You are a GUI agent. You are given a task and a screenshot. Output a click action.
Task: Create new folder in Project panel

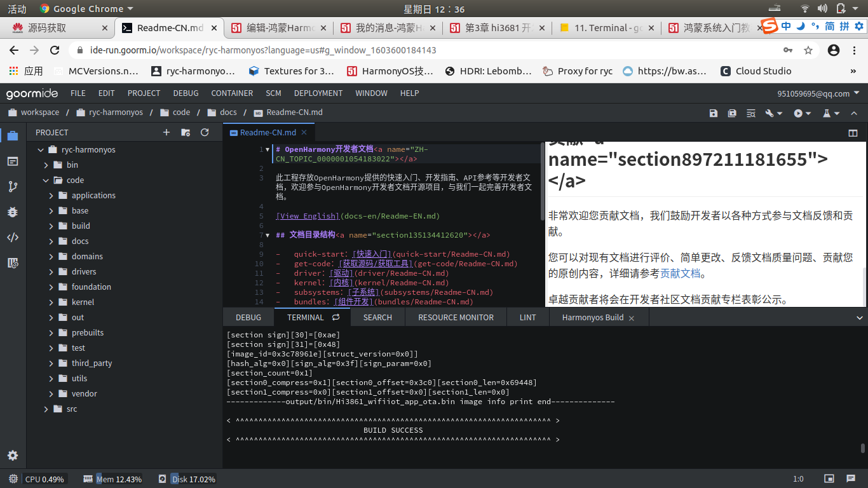click(x=186, y=132)
